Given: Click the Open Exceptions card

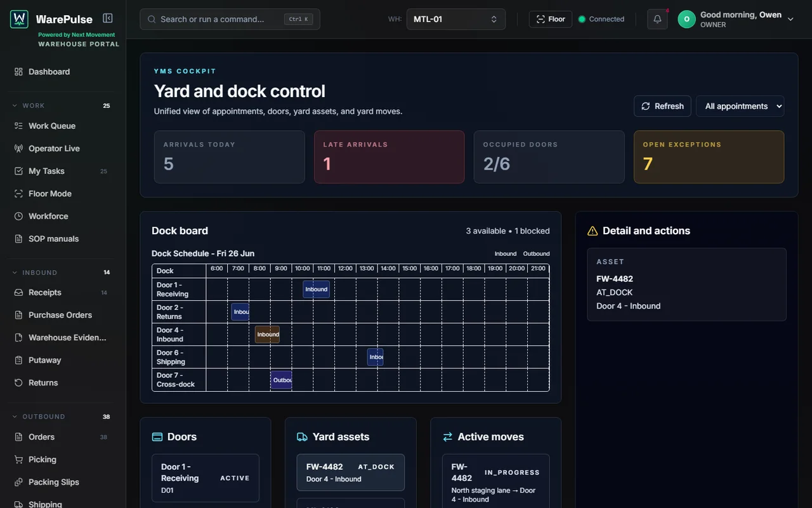Looking at the screenshot, I should [709, 157].
